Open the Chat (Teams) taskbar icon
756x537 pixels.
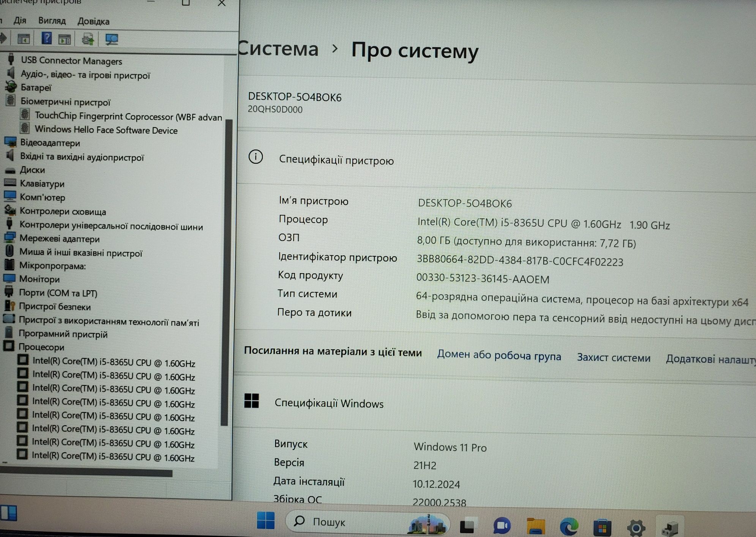click(502, 526)
